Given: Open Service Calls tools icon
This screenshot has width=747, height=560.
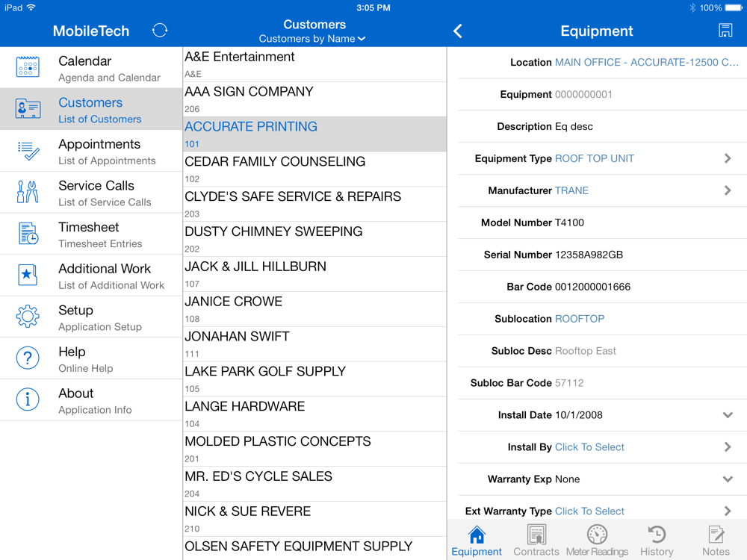Looking at the screenshot, I should (x=28, y=193).
